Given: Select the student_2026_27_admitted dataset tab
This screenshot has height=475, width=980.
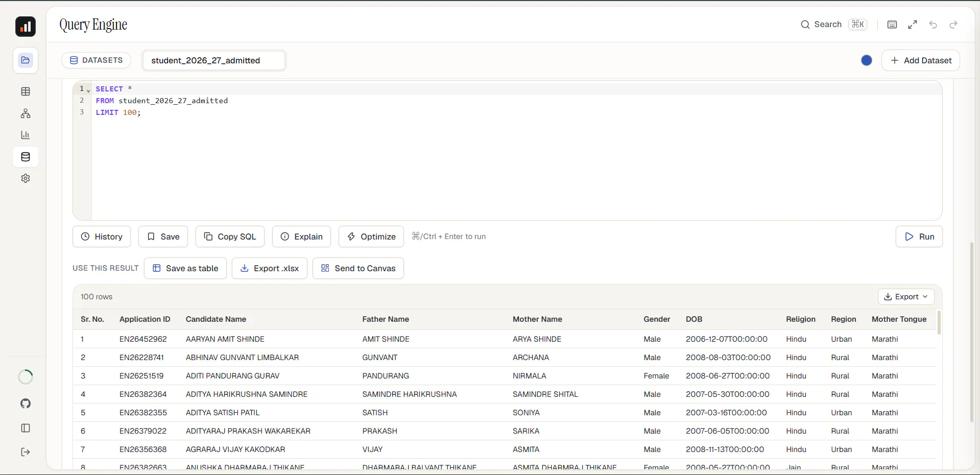Looking at the screenshot, I should point(213,60).
